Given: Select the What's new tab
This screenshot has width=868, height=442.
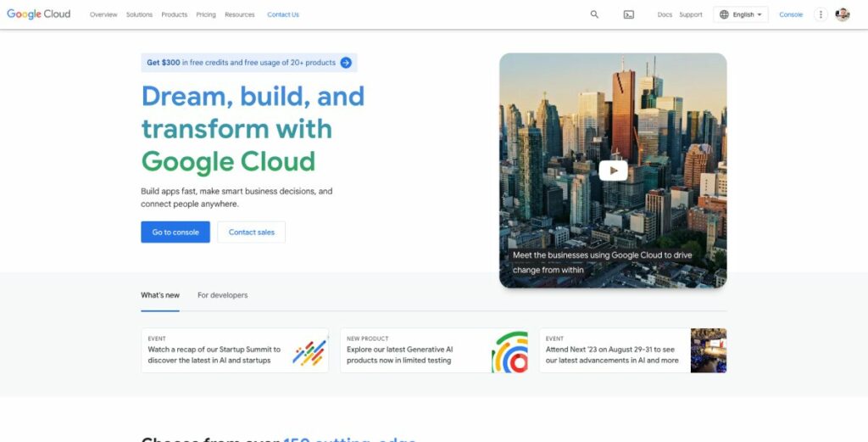Looking at the screenshot, I should [160, 295].
